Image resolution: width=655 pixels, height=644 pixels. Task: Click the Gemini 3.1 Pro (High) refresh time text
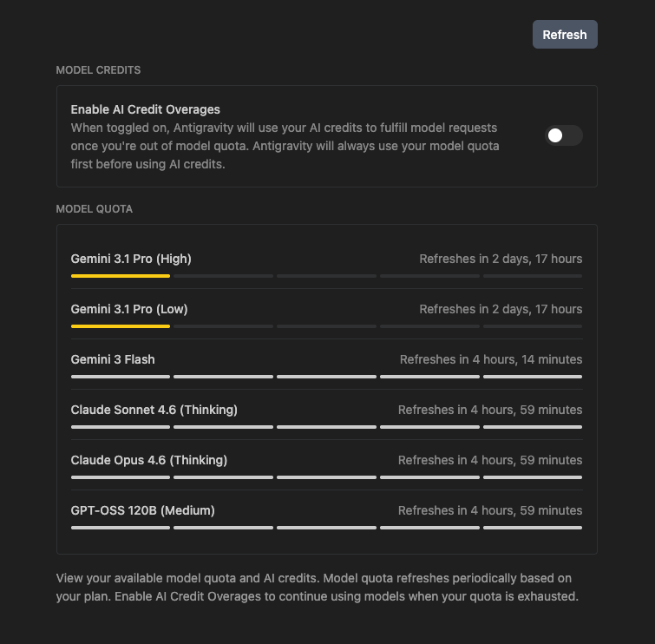point(501,260)
